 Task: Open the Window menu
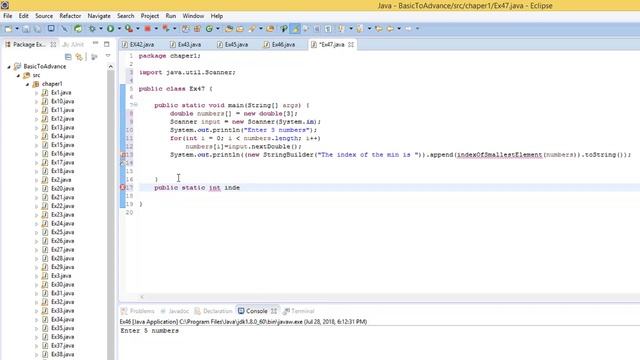coord(193,16)
